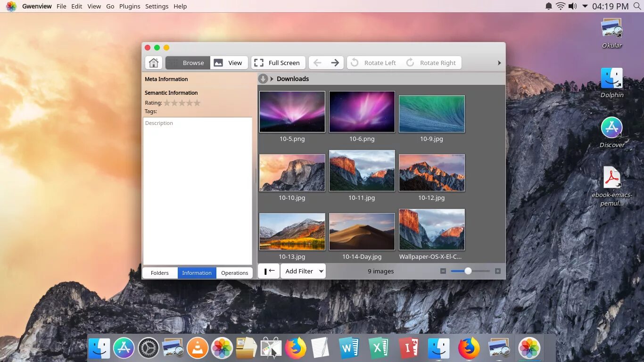Viewport: 644px width, 362px height.
Task: Open the View menu in the menu bar
Action: pyautogui.click(x=94, y=6)
